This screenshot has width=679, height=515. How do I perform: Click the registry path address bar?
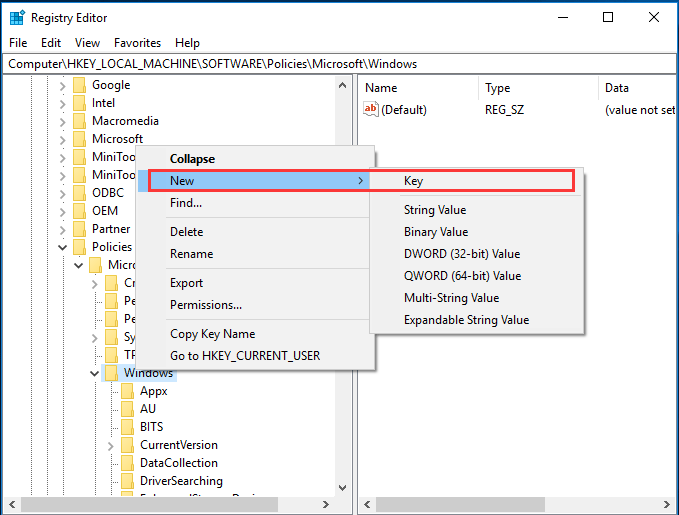[339, 64]
